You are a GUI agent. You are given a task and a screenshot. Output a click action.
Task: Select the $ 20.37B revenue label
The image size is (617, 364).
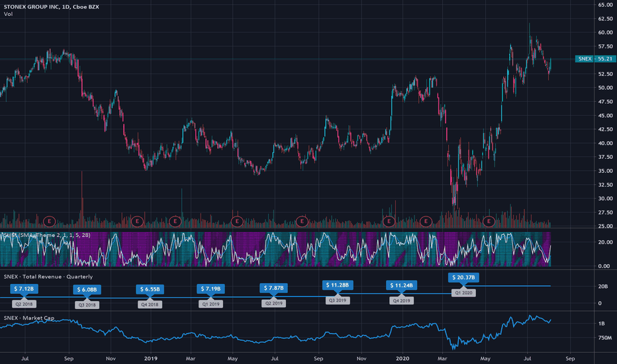point(463,277)
